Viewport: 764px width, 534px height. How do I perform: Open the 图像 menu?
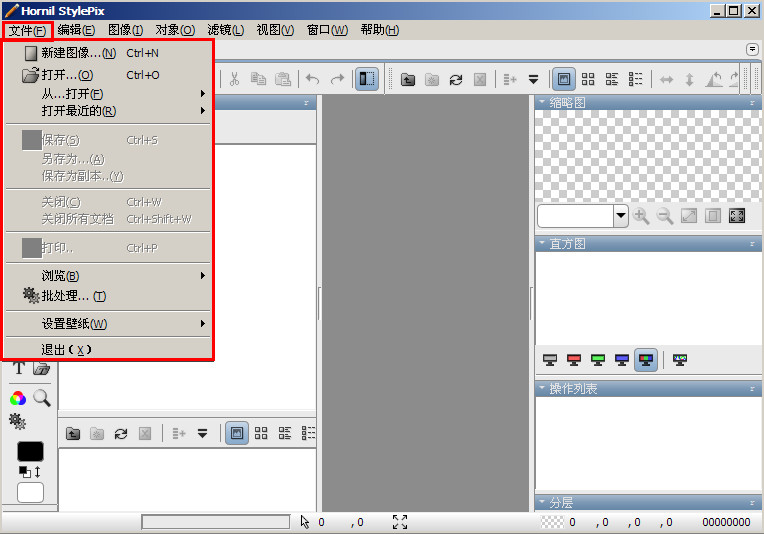click(125, 30)
